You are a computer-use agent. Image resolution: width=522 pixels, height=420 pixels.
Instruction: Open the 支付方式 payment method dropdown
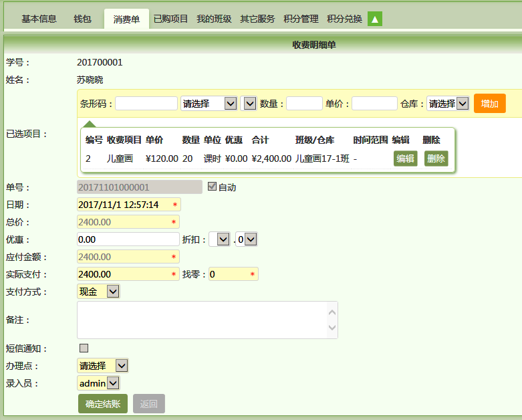point(99,292)
